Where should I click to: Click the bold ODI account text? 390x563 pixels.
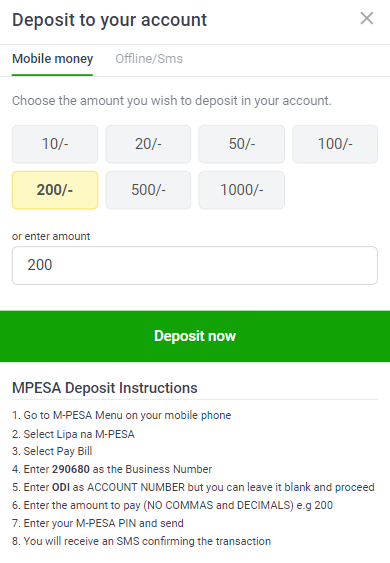[61, 487]
